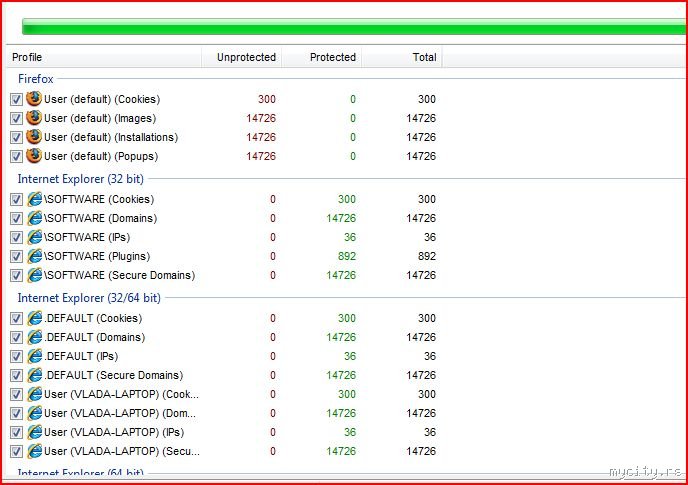The width and height of the screenshot is (688, 485).
Task: Click IE icon beside \SOFTWARE (Plugins)
Action: [35, 256]
